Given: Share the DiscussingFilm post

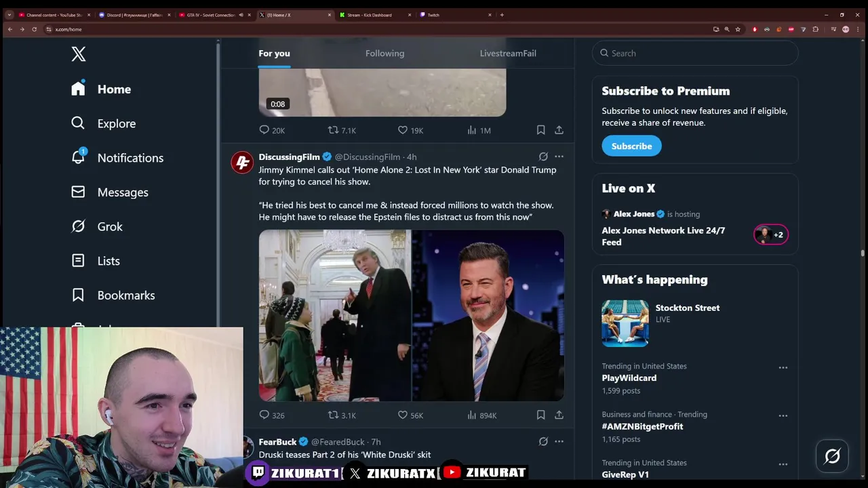Looking at the screenshot, I should point(559,414).
